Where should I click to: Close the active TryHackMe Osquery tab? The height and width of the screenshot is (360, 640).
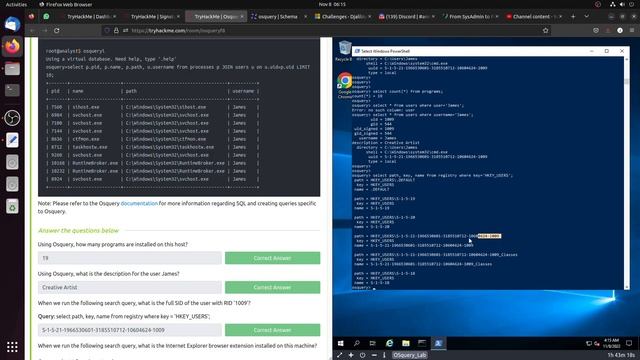point(242,17)
